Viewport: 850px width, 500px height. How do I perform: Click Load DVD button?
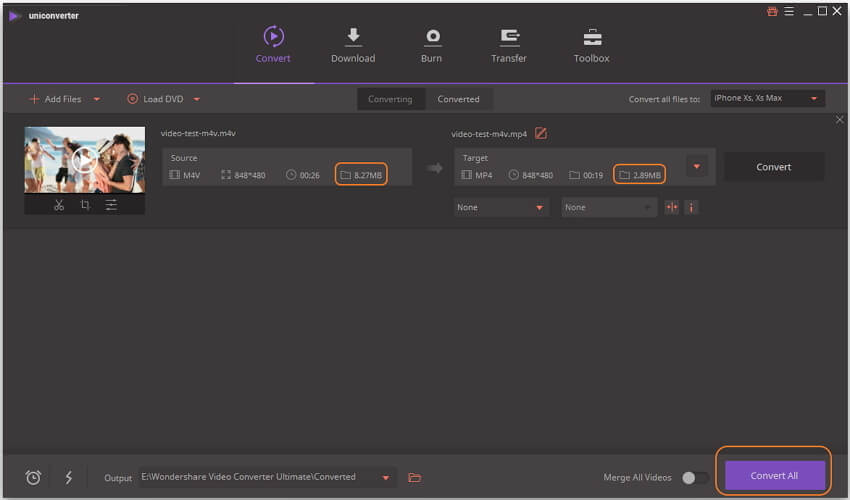(156, 99)
